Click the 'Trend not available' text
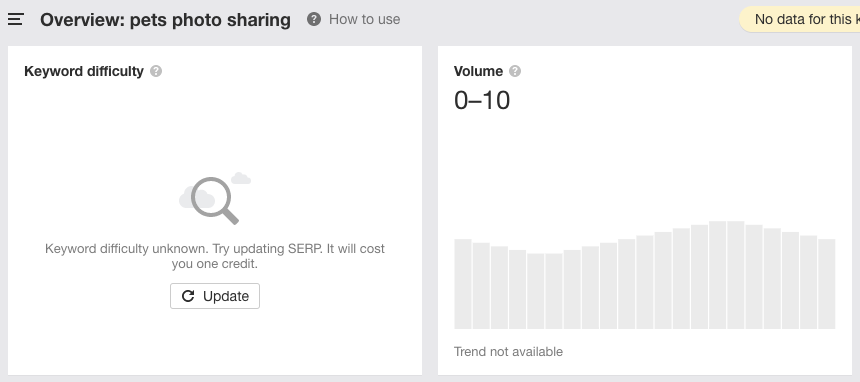This screenshot has width=860, height=382. (508, 352)
